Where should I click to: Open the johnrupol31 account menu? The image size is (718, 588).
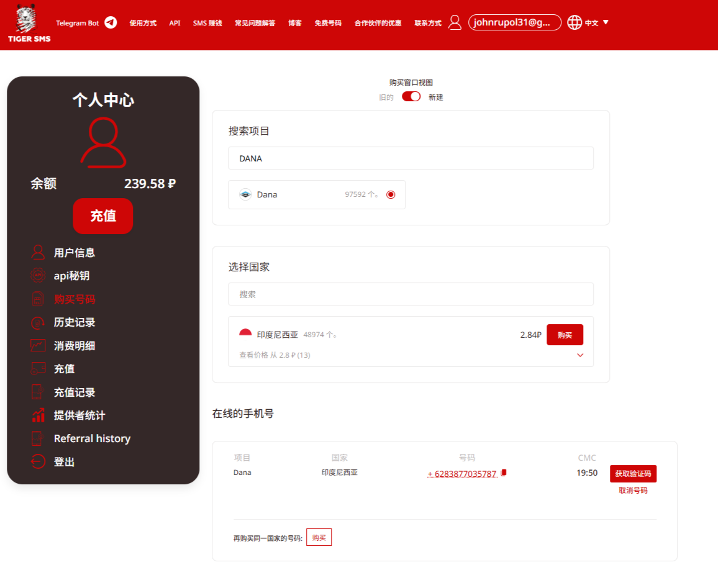tap(515, 22)
